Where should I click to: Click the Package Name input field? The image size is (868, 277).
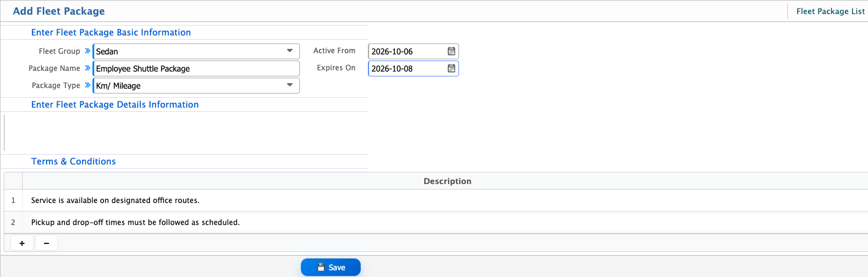196,68
